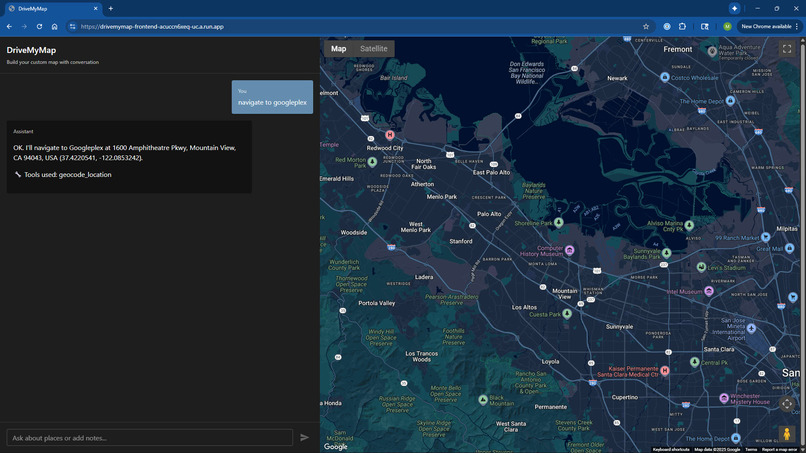The image size is (806, 453).
Task: Click the San Jose airport marker
Action: 751,328
